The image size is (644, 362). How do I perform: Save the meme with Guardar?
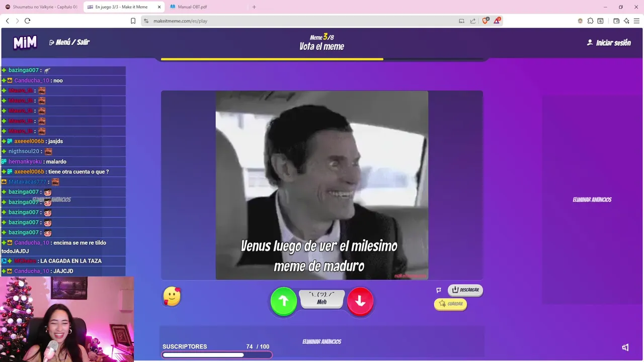[450, 304]
